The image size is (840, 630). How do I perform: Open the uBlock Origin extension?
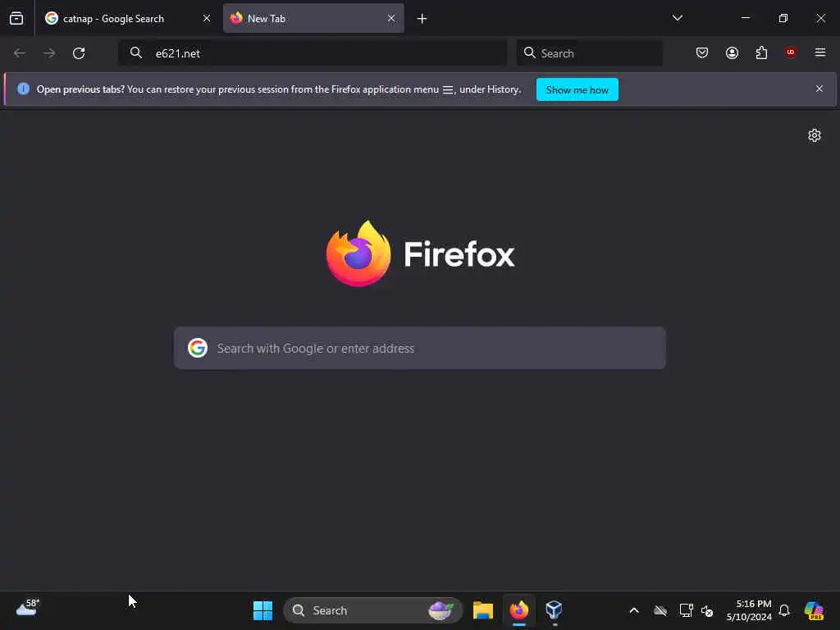(x=791, y=52)
